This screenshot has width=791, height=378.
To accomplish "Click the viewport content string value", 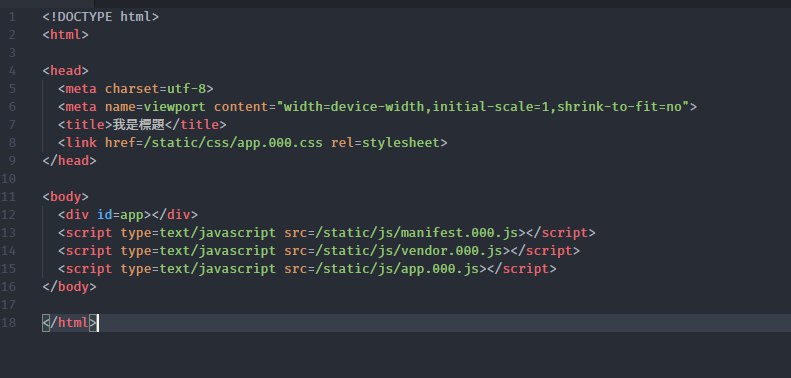I will pos(486,107).
